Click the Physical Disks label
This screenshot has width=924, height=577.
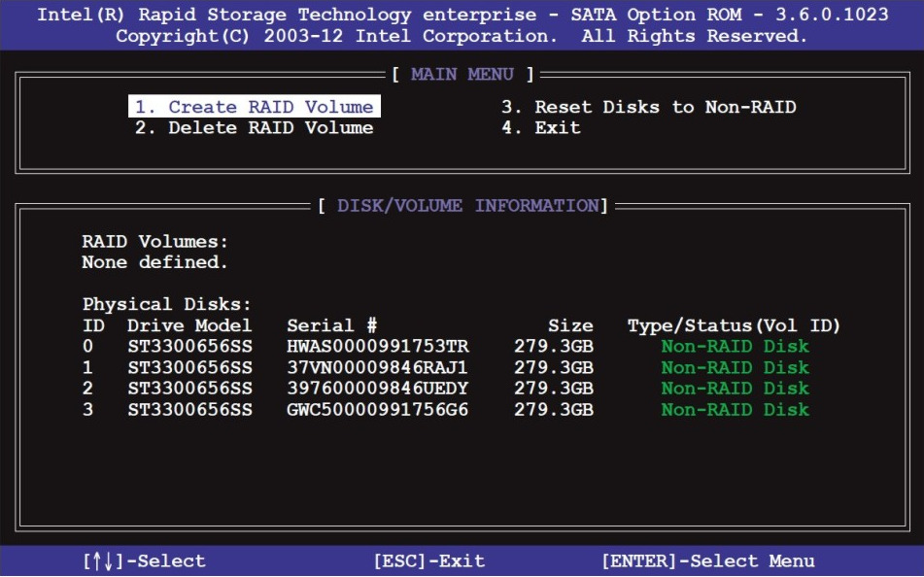click(167, 304)
